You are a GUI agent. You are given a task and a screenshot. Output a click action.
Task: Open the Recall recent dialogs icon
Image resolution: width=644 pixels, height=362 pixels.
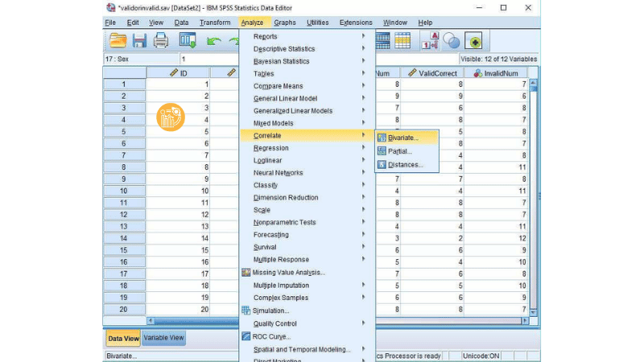(188, 40)
